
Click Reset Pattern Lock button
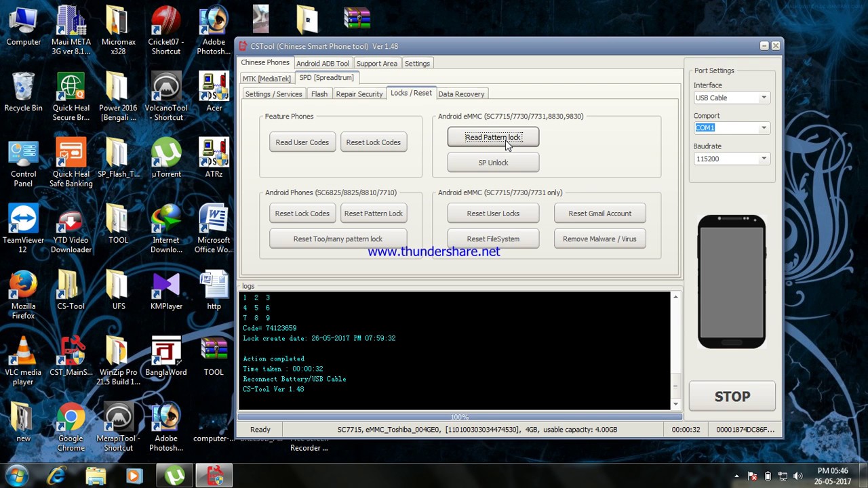(374, 213)
